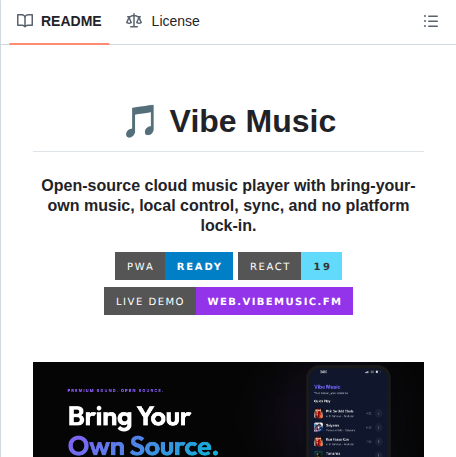The height and width of the screenshot is (457, 456).
Task: Click the music note emoji in the heading
Action: click(141, 121)
